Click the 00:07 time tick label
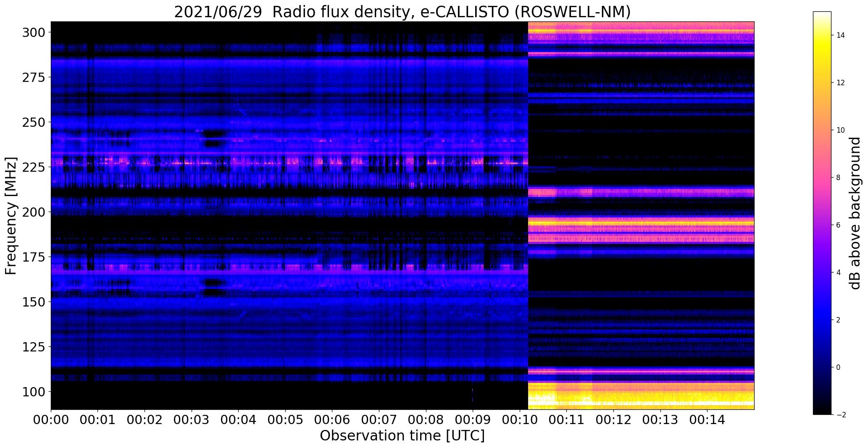 click(379, 419)
